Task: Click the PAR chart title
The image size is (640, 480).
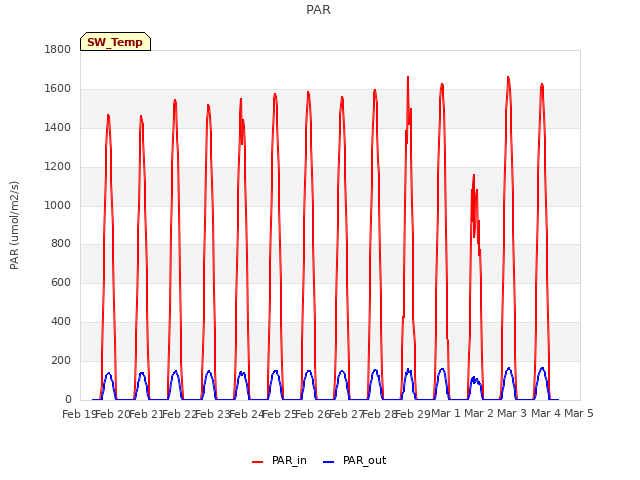Action: (x=318, y=10)
